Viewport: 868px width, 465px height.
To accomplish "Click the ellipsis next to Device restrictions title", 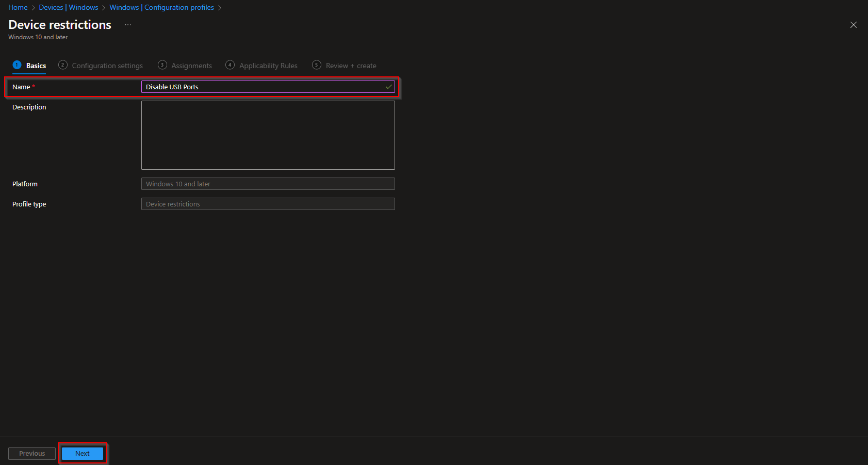I will [x=127, y=24].
